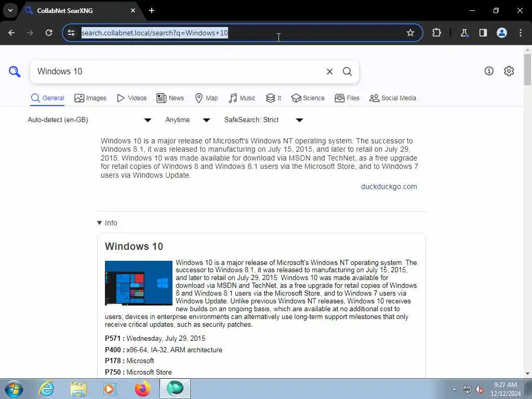Launch Internet Explorer from taskbar
Image resolution: width=532 pixels, height=399 pixels.
tap(46, 389)
